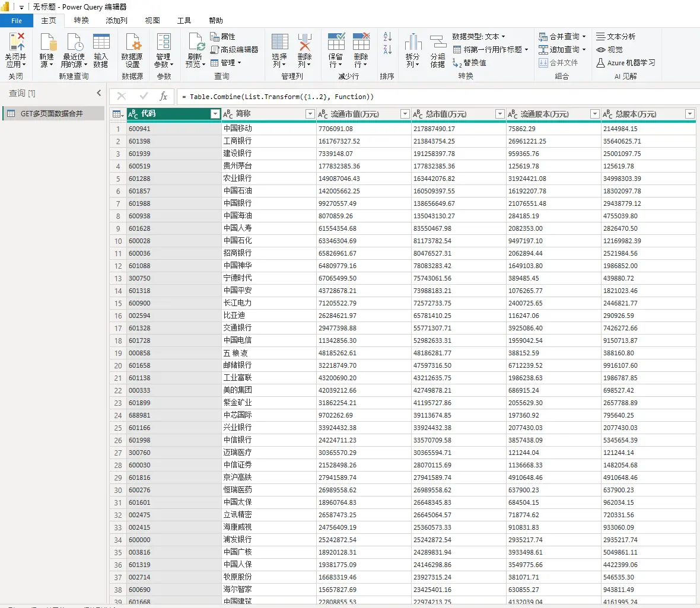Select cell 2144984.15 in 总股本 column
This screenshot has width=700, height=608.
pyautogui.click(x=648, y=129)
